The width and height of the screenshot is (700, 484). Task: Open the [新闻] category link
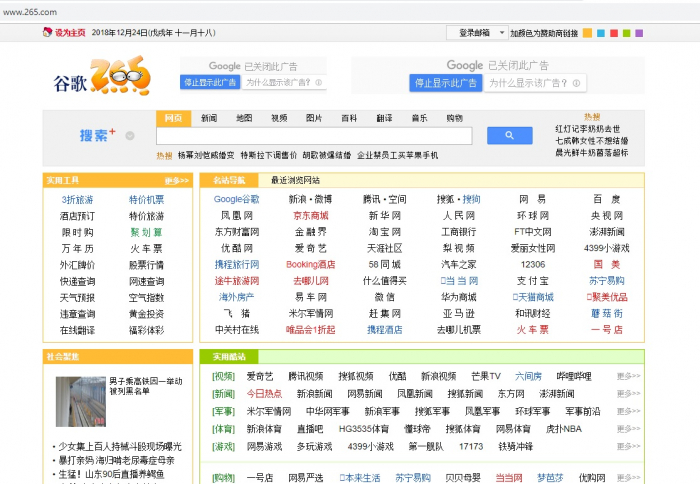[223, 394]
